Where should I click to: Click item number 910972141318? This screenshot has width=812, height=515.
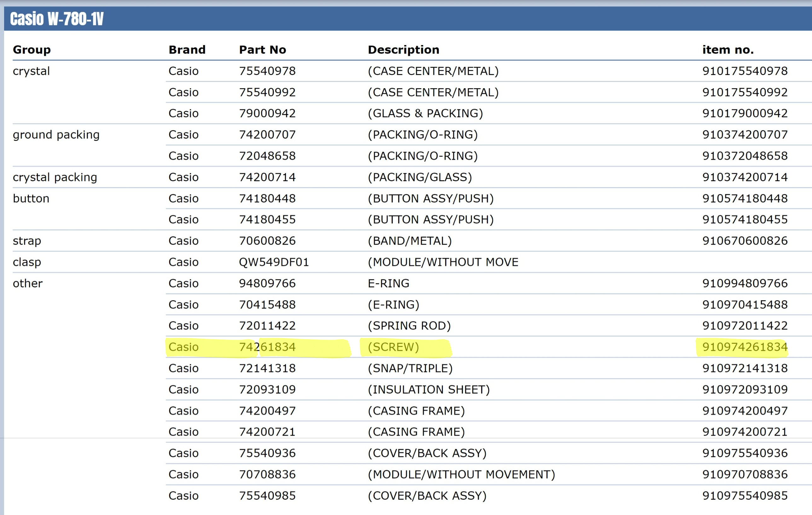(745, 369)
